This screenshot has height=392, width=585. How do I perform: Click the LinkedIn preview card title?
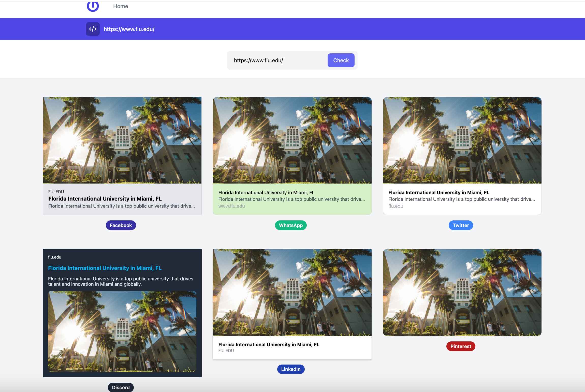pos(269,345)
